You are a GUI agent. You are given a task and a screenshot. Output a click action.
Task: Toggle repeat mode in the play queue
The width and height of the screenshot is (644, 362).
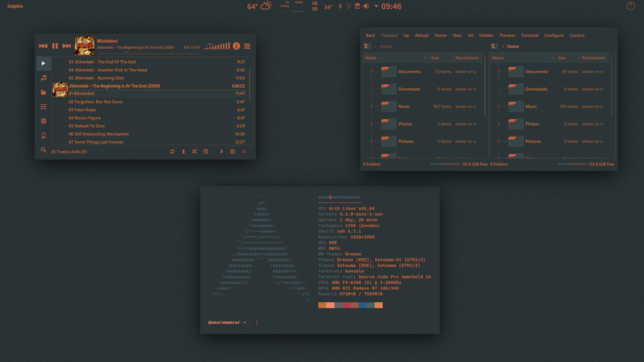pyautogui.click(x=172, y=152)
